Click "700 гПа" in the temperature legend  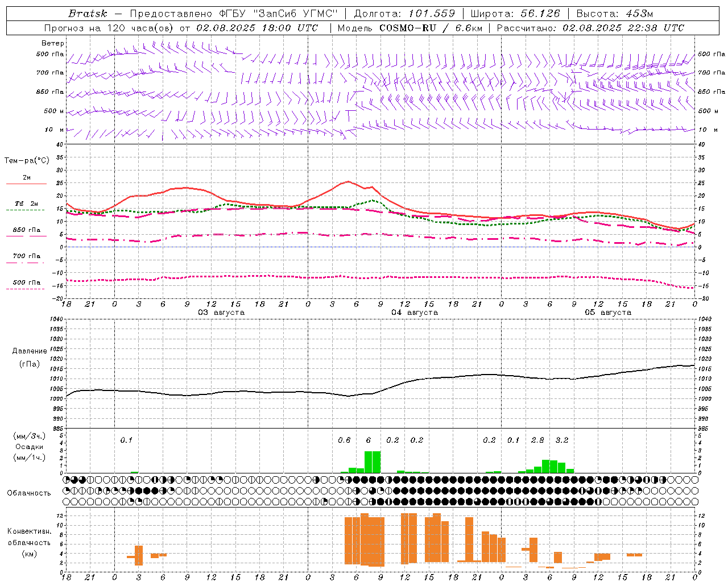point(27,256)
